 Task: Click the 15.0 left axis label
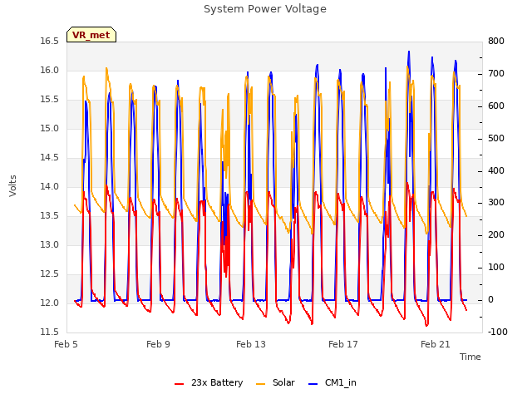point(50,129)
